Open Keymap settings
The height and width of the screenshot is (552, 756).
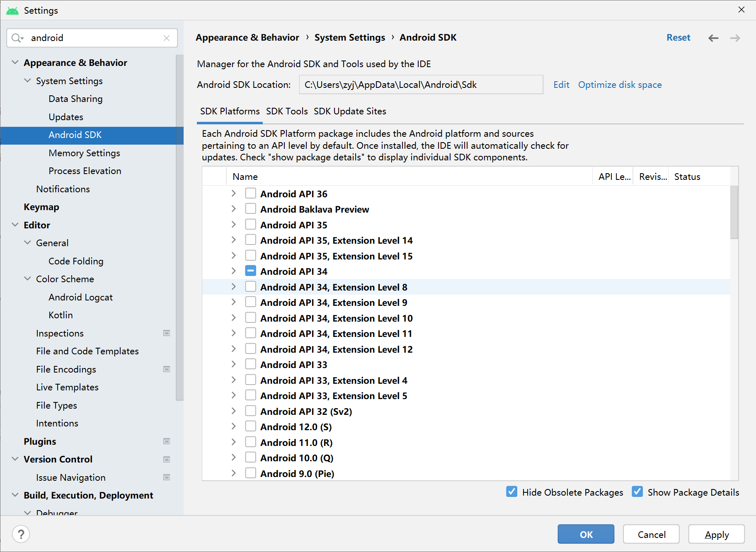pos(41,207)
